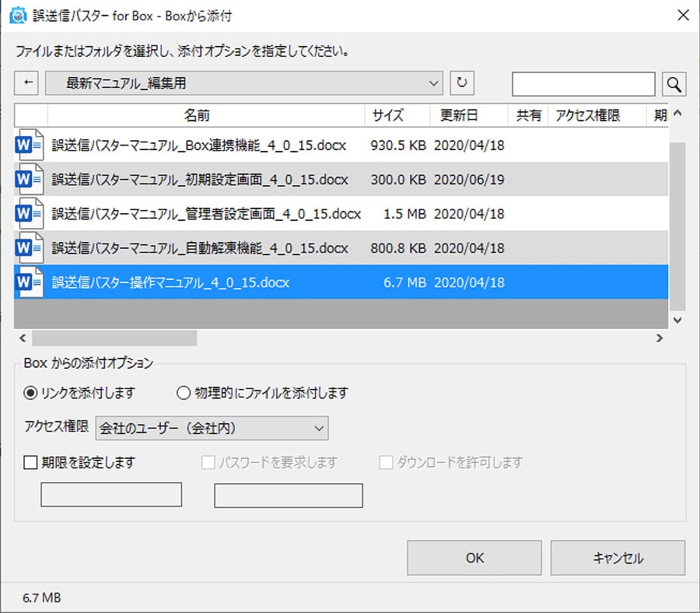
Task: Click the horizontal scrollbar thumb
Action: coord(114,338)
